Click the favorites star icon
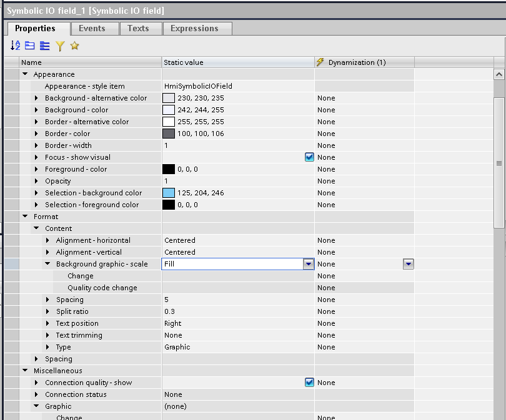Screen dimensions: 506x420 coord(74,46)
